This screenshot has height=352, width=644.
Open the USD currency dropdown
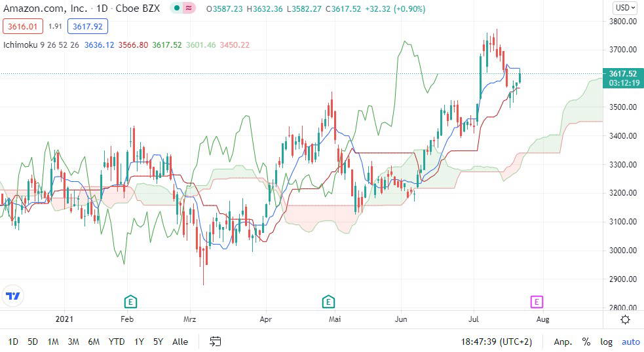(x=625, y=7)
